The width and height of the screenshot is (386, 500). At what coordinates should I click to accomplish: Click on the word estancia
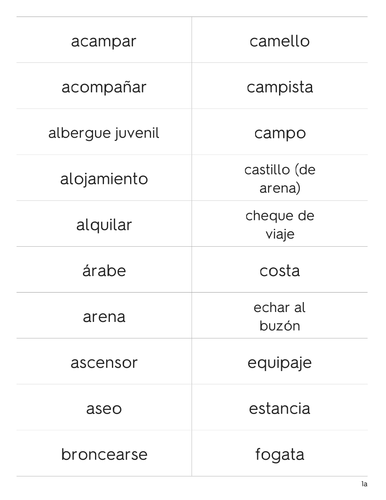pyautogui.click(x=280, y=408)
